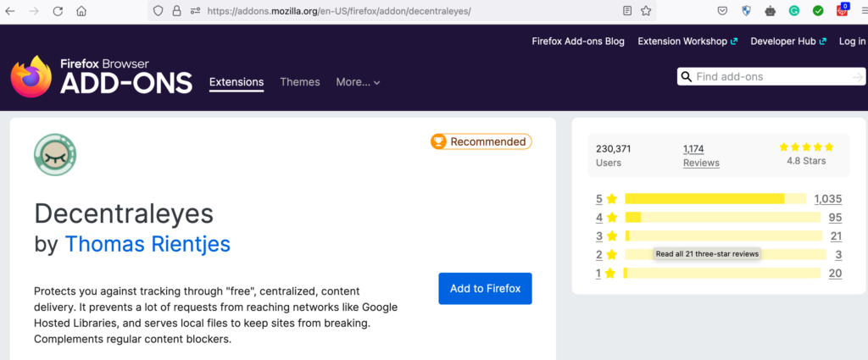This screenshot has height=360, width=868.
Task: Click the search magnifier icon
Action: [x=687, y=77]
